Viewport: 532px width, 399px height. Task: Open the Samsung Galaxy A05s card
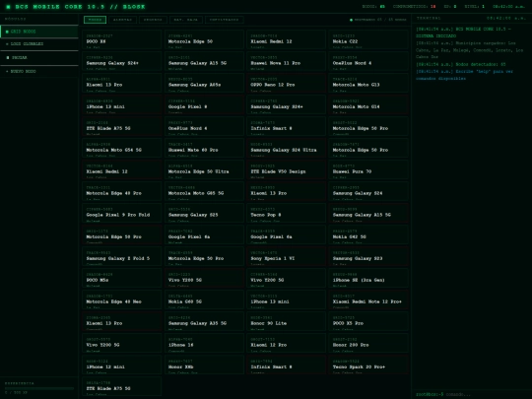point(204,83)
